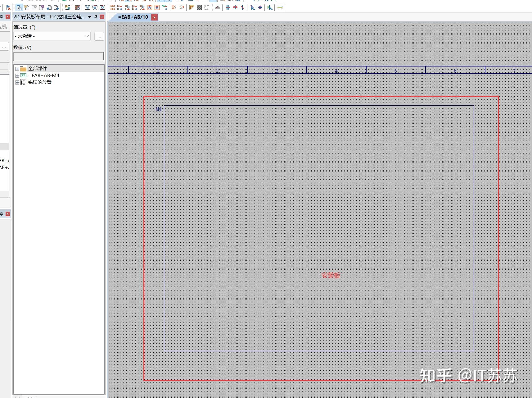Activate the highlighted page navigator icon
Screen dimensions: 532x398
click(x=20, y=8)
